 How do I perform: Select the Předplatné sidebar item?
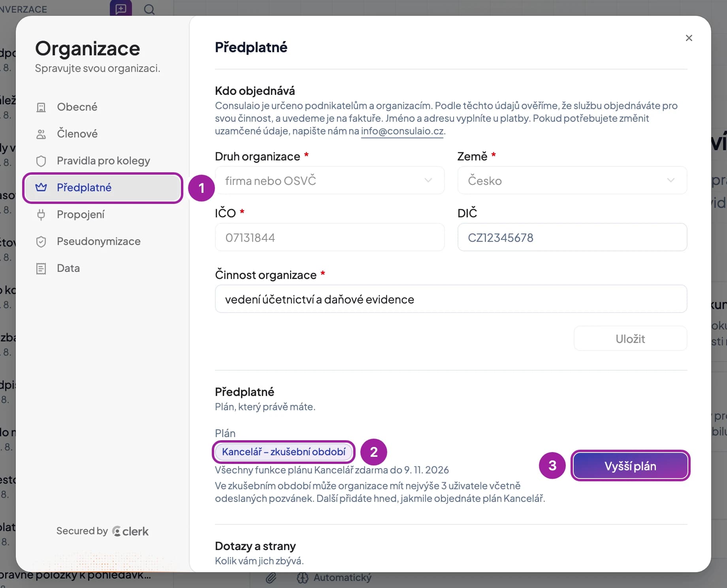point(103,188)
